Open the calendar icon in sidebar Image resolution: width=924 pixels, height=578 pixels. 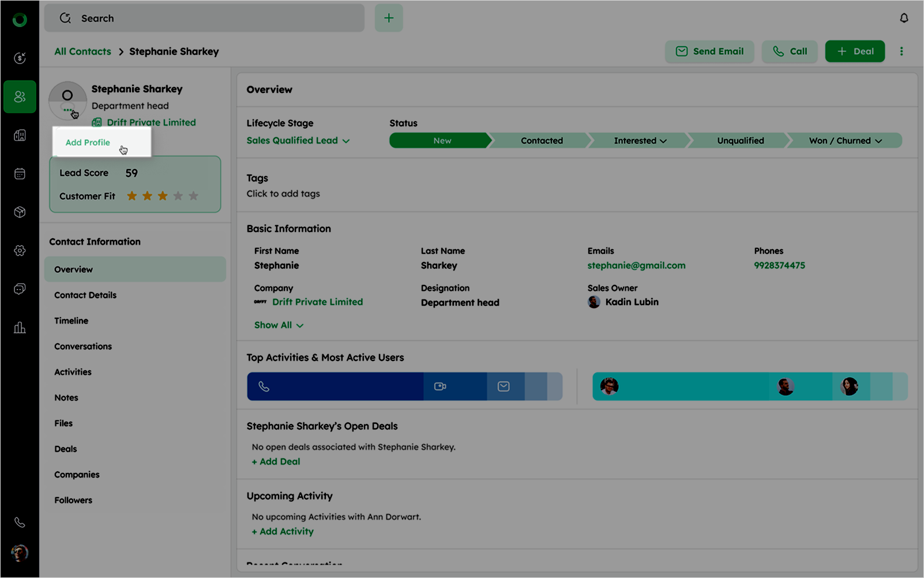click(20, 174)
